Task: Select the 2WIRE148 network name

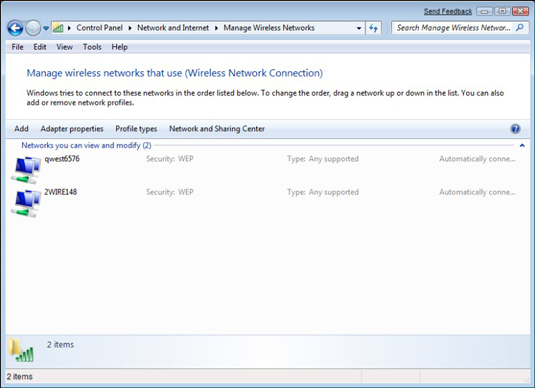Action: tap(61, 192)
